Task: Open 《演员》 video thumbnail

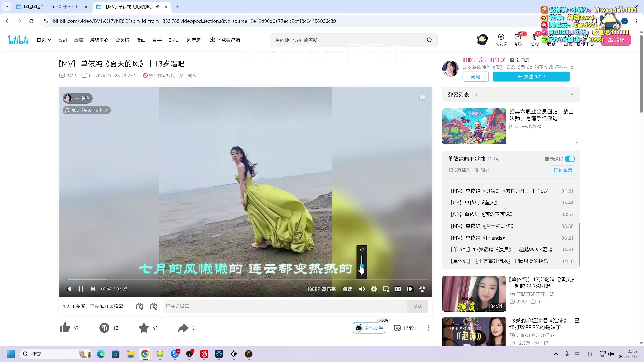Action: click(474, 294)
